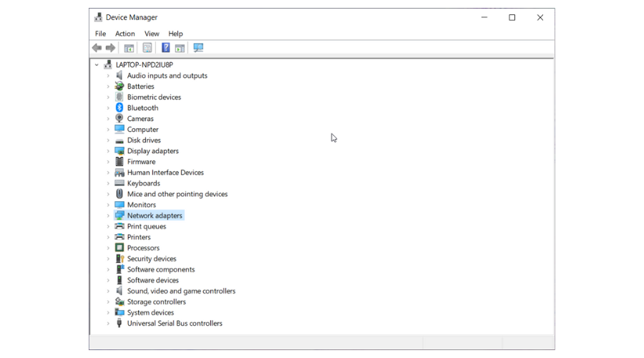Expand the Network adapters category arrow
The height and width of the screenshot is (358, 644).
click(x=108, y=216)
